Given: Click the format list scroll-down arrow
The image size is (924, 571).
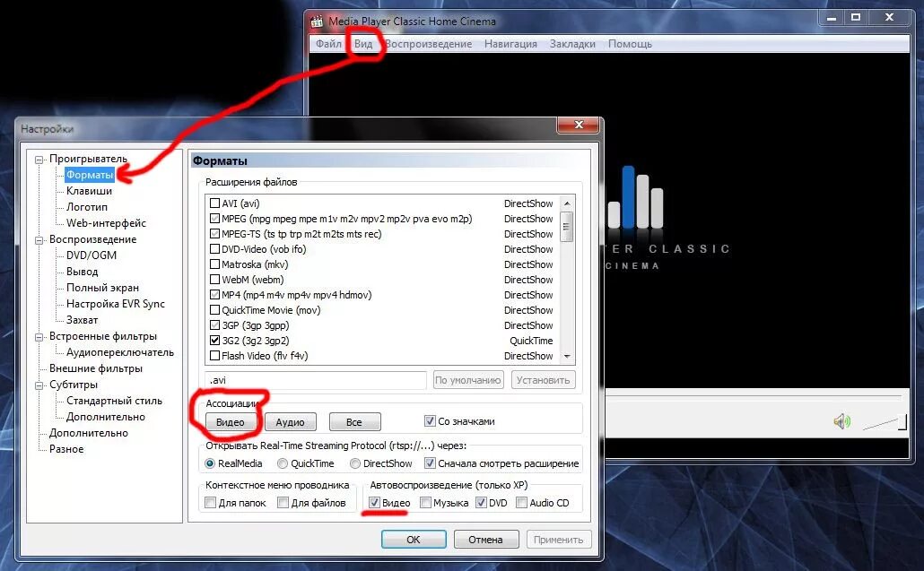Looking at the screenshot, I should pos(567,356).
